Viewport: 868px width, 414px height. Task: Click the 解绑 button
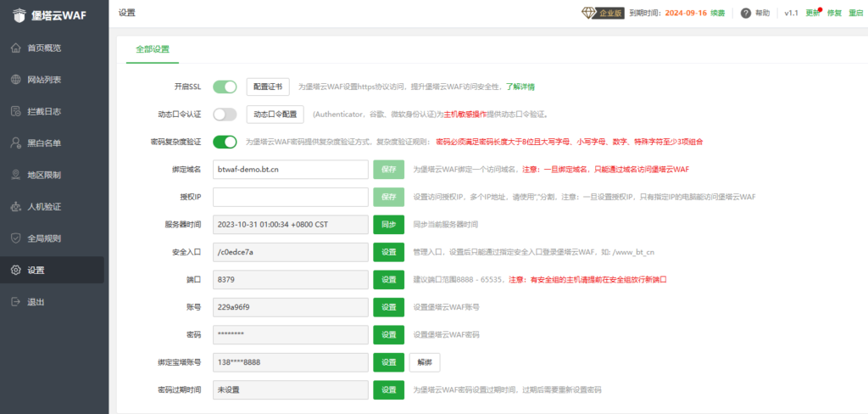pyautogui.click(x=425, y=362)
